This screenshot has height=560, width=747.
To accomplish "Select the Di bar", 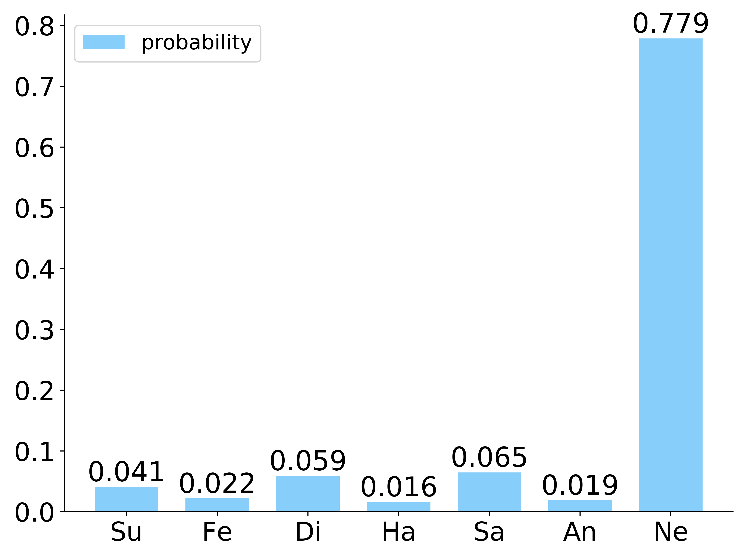I will pyautogui.click(x=308, y=494).
